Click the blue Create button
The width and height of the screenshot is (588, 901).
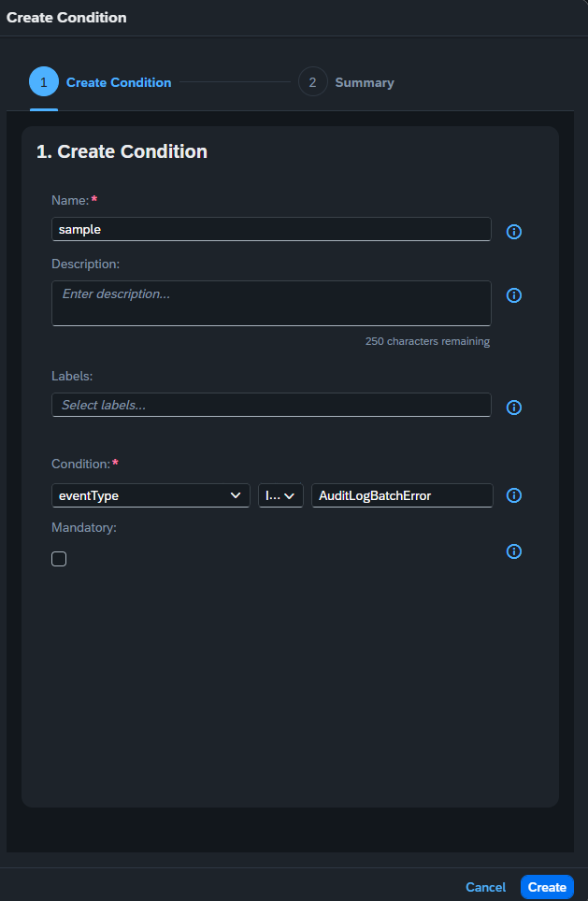tap(547, 887)
